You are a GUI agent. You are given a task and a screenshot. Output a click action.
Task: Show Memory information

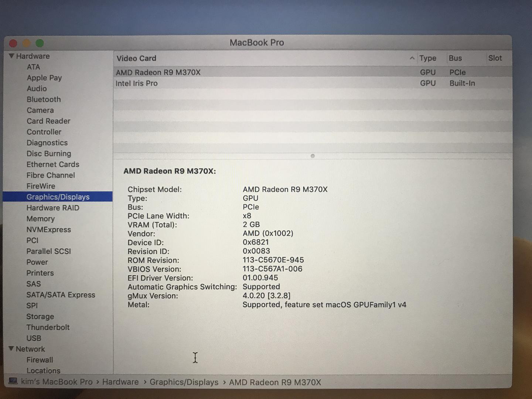[41, 219]
